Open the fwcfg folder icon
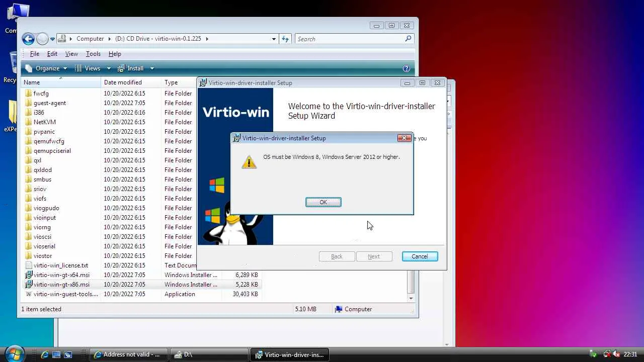644x362 pixels. (29, 94)
